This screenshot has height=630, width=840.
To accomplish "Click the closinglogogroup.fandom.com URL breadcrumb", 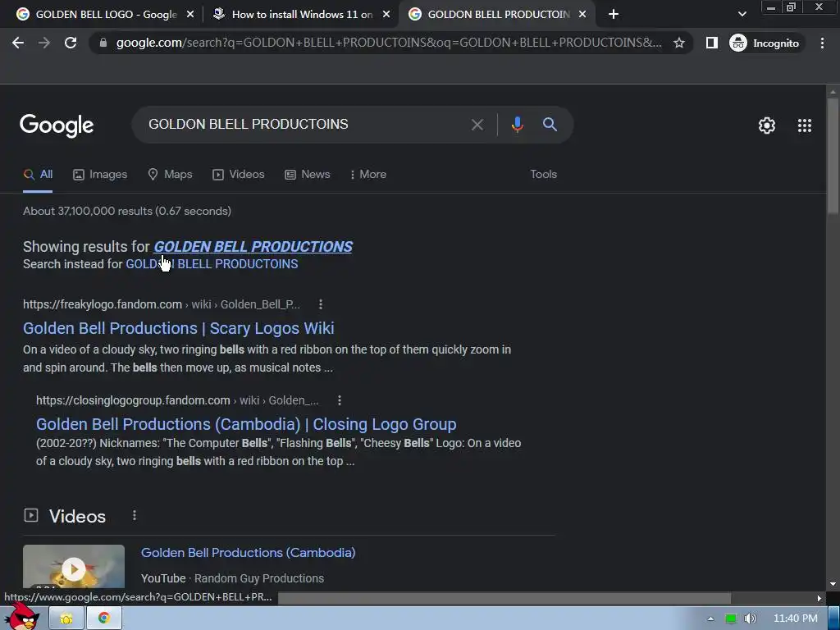I will pos(177,400).
